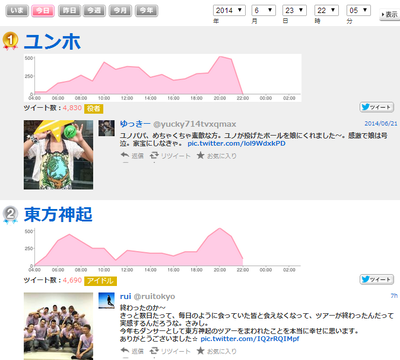Open ゆっきー @yucky714tvxqmax profile link

[x=178, y=124]
